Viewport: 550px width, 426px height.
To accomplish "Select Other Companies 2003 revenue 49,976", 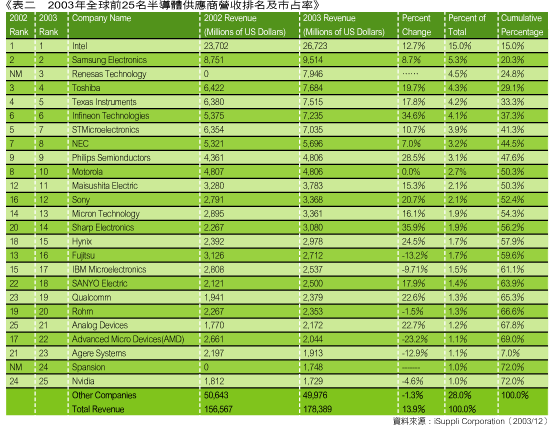I will [x=315, y=395].
